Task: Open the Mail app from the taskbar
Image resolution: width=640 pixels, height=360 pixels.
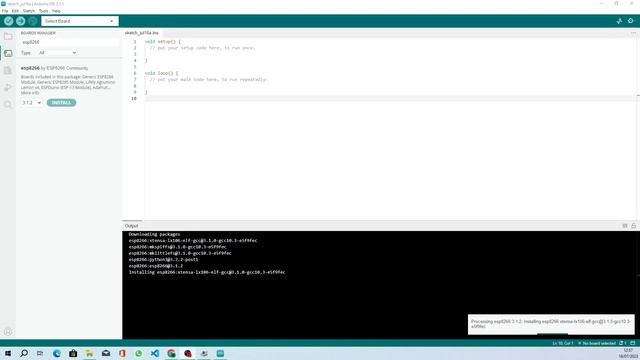Action: point(106,353)
